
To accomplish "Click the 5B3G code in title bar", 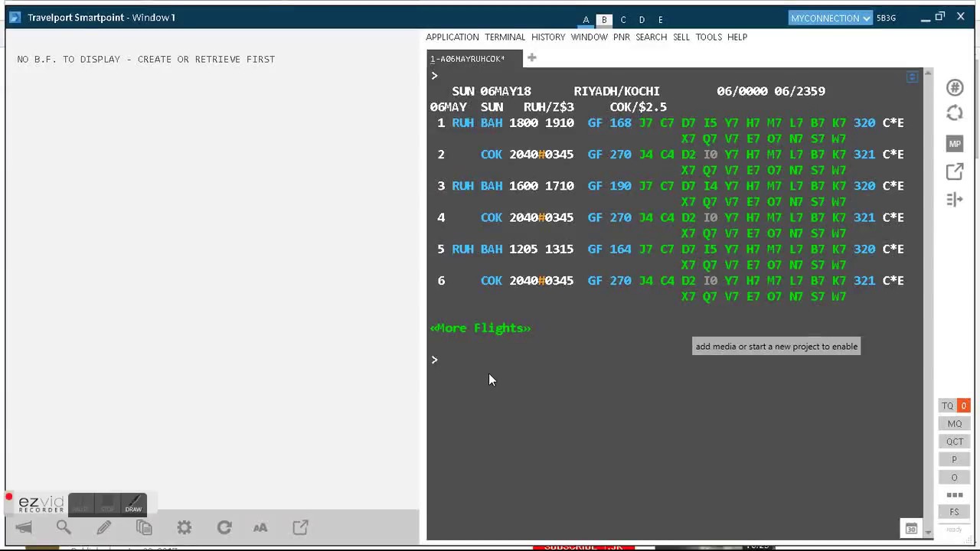I will click(886, 18).
